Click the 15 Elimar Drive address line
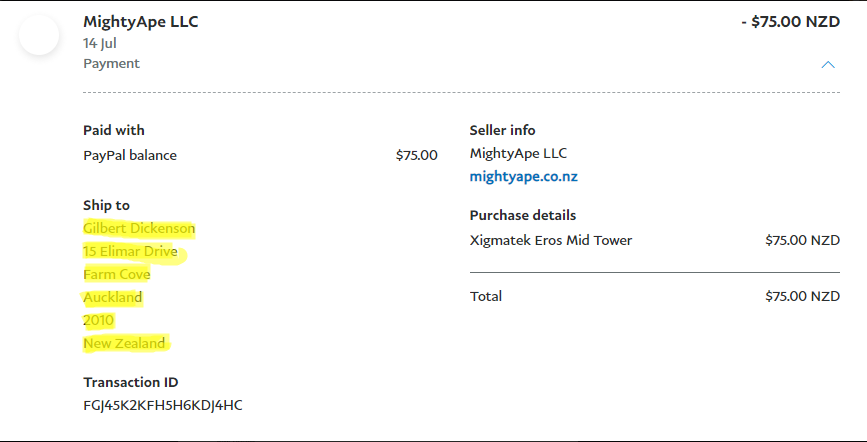 (130, 251)
